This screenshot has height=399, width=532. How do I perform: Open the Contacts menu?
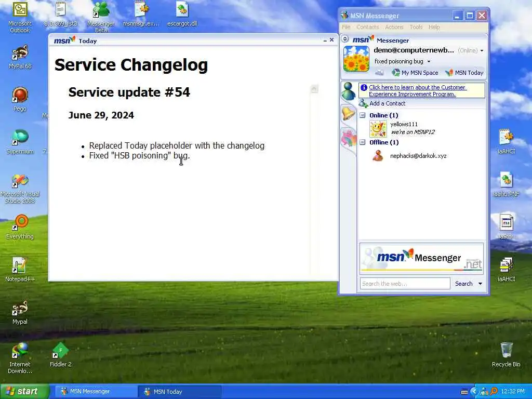pos(367,27)
